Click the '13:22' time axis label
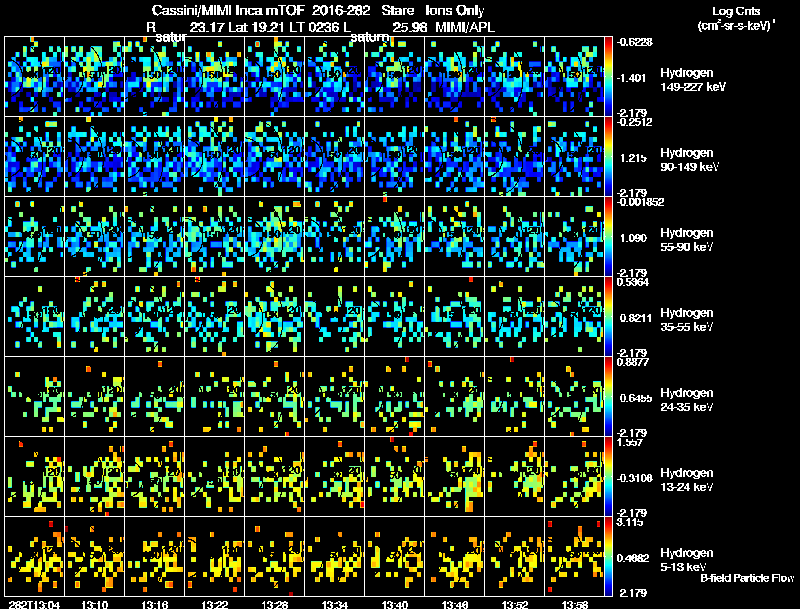Viewport: 800px width, 609px height. coord(215,605)
